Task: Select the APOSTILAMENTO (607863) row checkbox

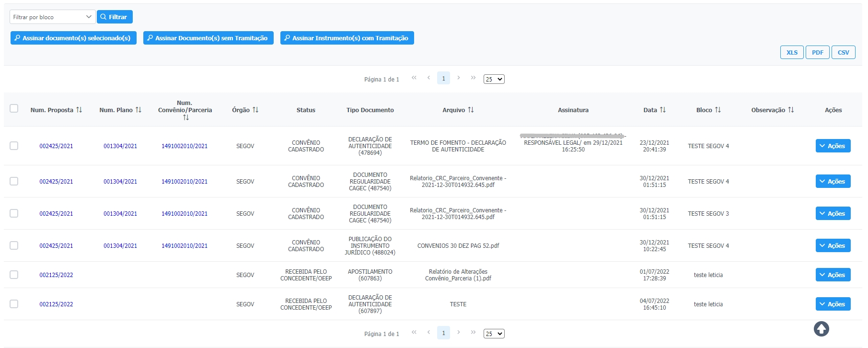Action: (14, 275)
